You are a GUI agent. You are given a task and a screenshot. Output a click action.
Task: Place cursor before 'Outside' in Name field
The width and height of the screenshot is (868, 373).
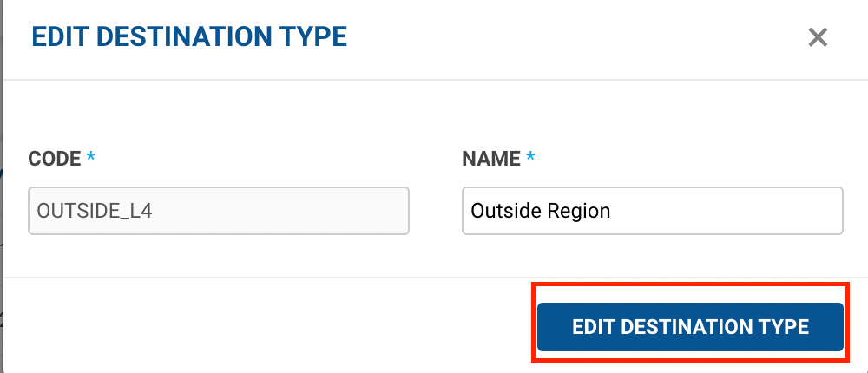470,211
